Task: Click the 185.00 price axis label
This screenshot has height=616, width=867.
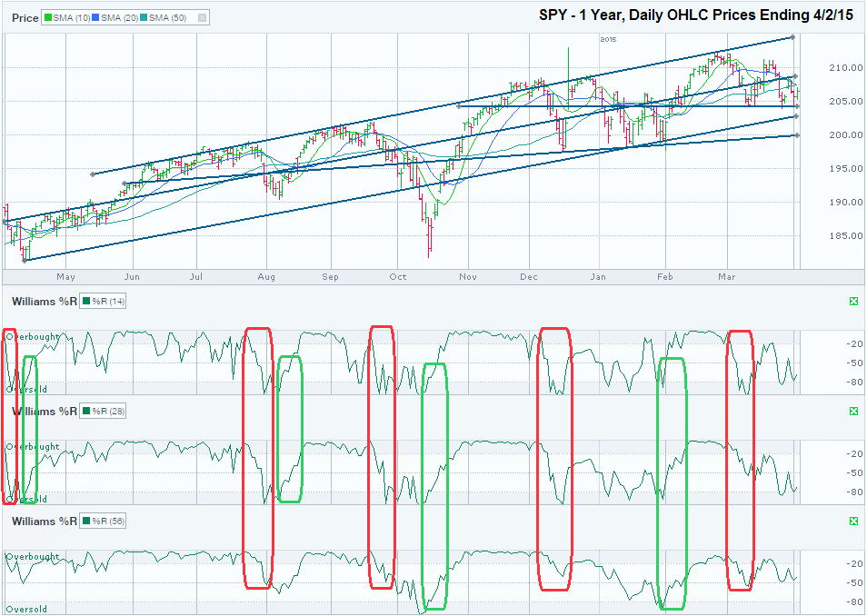Action: click(x=845, y=235)
